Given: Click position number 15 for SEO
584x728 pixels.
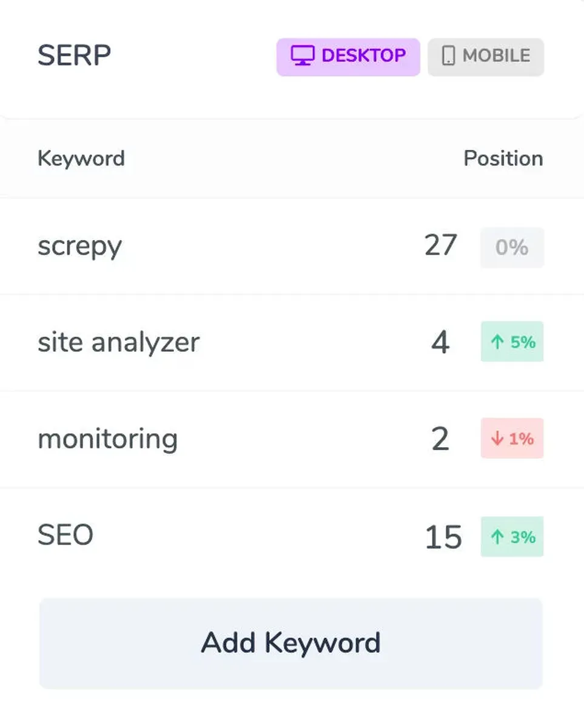Looking at the screenshot, I should 443,538.
